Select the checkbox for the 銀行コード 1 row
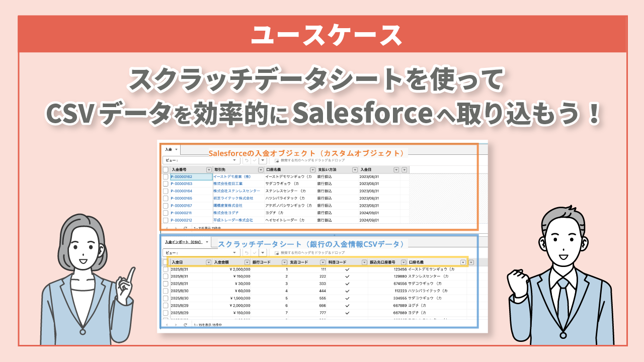644x362 pixels. click(166, 269)
